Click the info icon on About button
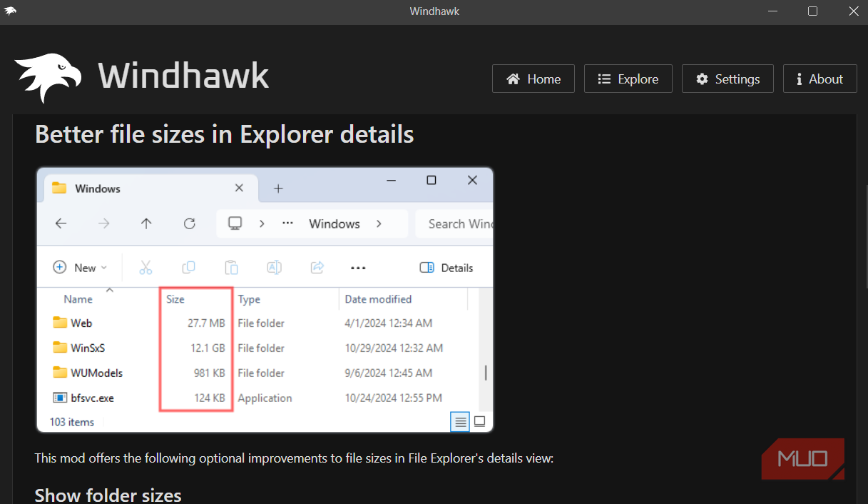The image size is (868, 504). [x=800, y=79]
